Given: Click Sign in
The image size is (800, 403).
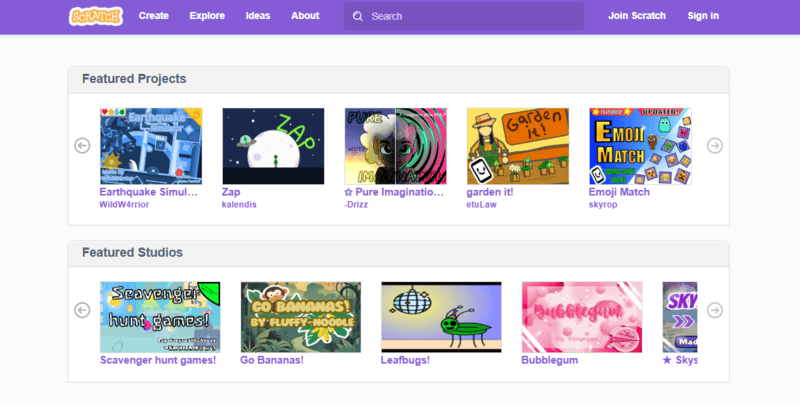Looking at the screenshot, I should (x=703, y=16).
